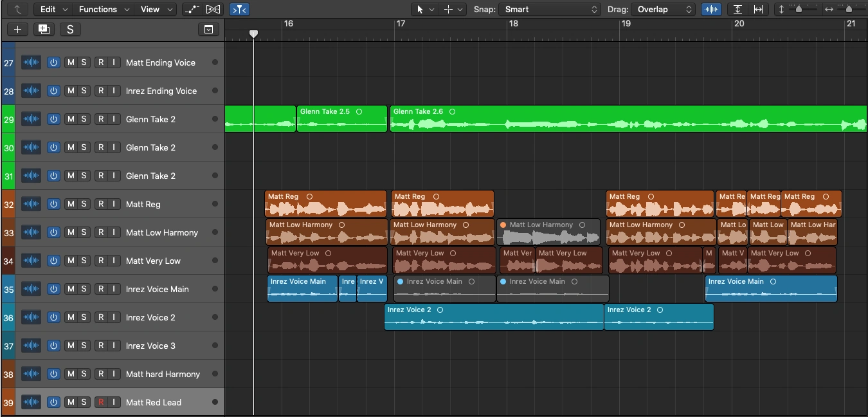The image size is (868, 417).
Task: Click the vertical auto zoom icon
Action: pos(737,9)
